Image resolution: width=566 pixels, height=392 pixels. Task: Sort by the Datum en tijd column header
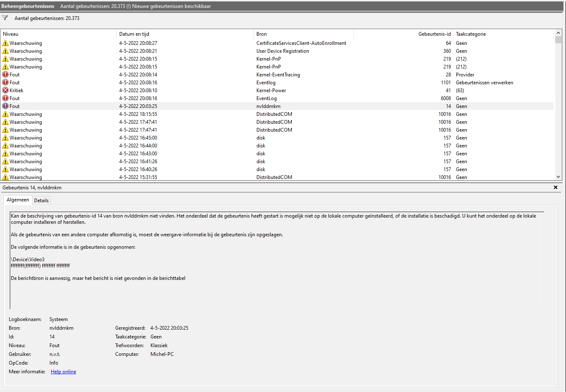(x=185, y=34)
